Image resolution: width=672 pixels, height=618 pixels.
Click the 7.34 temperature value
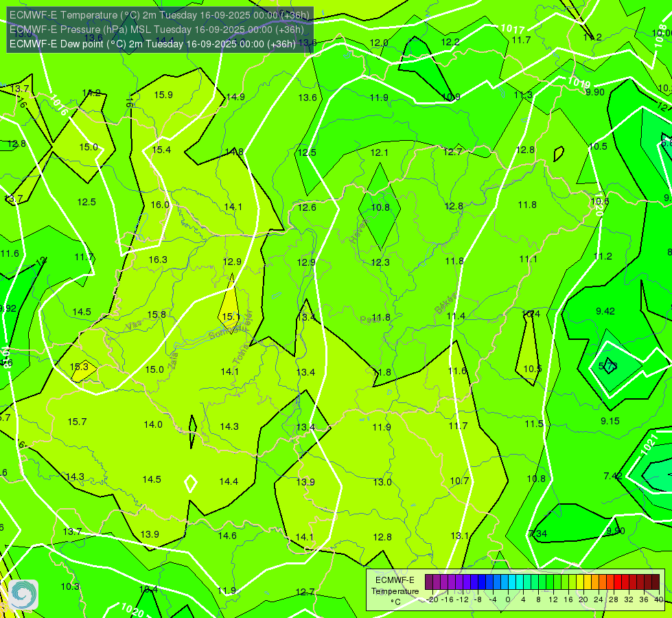point(538,533)
